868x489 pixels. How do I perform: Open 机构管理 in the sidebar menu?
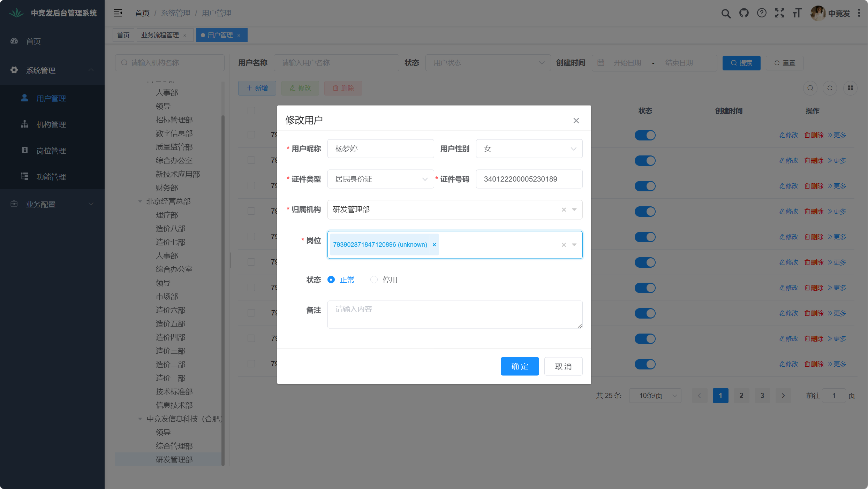pos(51,124)
